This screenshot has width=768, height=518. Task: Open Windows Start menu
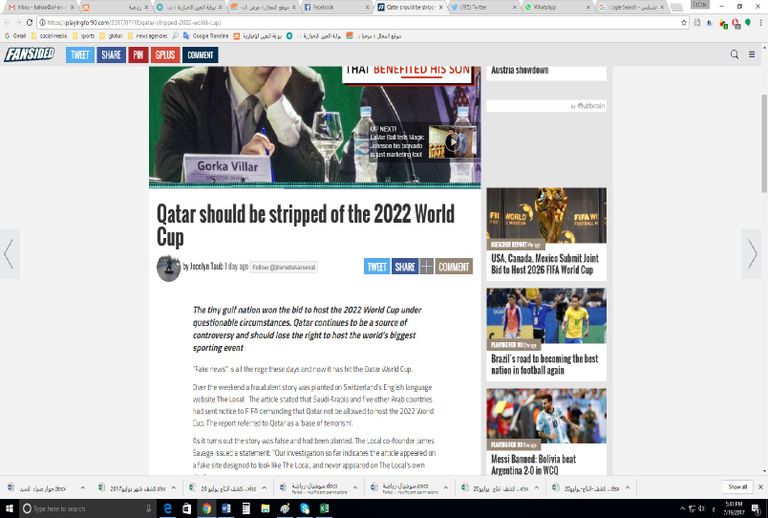coord(10,508)
